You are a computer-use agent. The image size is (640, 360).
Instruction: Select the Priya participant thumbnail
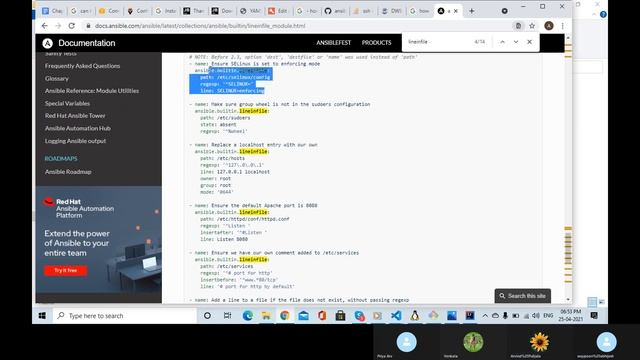(x=407, y=342)
